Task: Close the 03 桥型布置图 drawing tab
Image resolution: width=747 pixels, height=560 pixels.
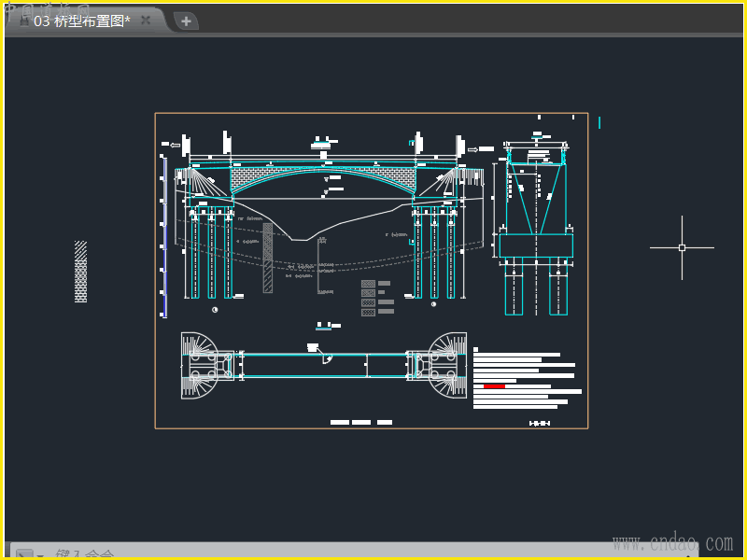Action: point(146,20)
